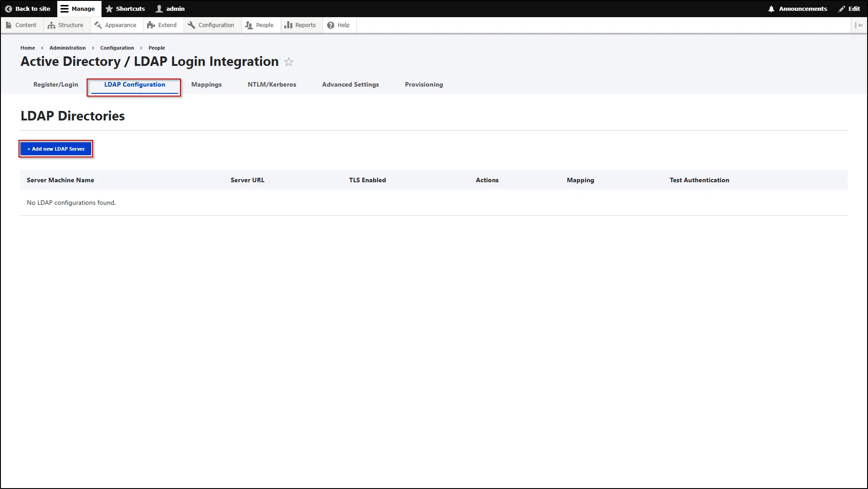Open the Shortcuts star menu
Screen dimensions: 868x489
[x=109, y=9]
